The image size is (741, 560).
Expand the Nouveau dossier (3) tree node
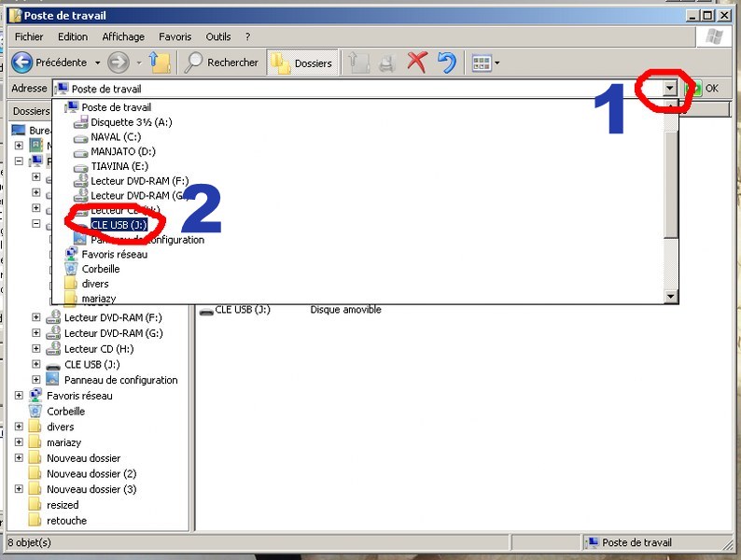tap(20, 489)
